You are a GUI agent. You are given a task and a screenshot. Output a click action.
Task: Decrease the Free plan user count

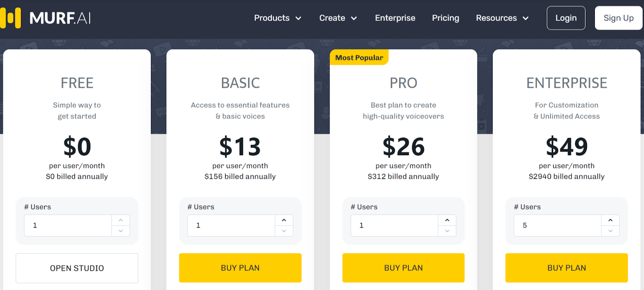[120, 231]
